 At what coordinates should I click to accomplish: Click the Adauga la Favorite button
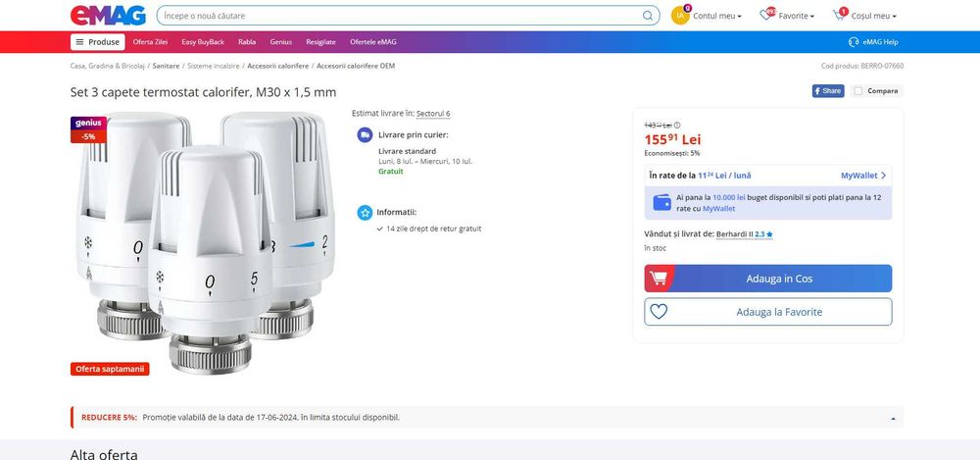pos(768,312)
